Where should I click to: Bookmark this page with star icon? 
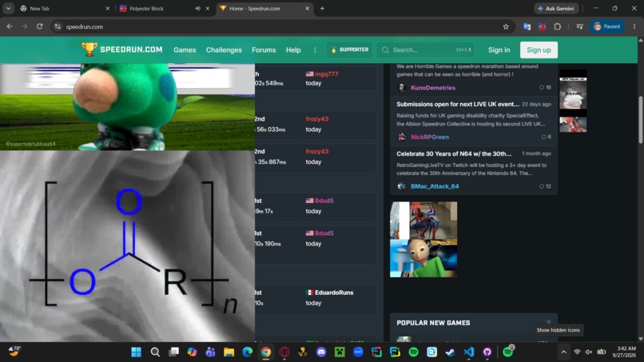click(x=506, y=26)
